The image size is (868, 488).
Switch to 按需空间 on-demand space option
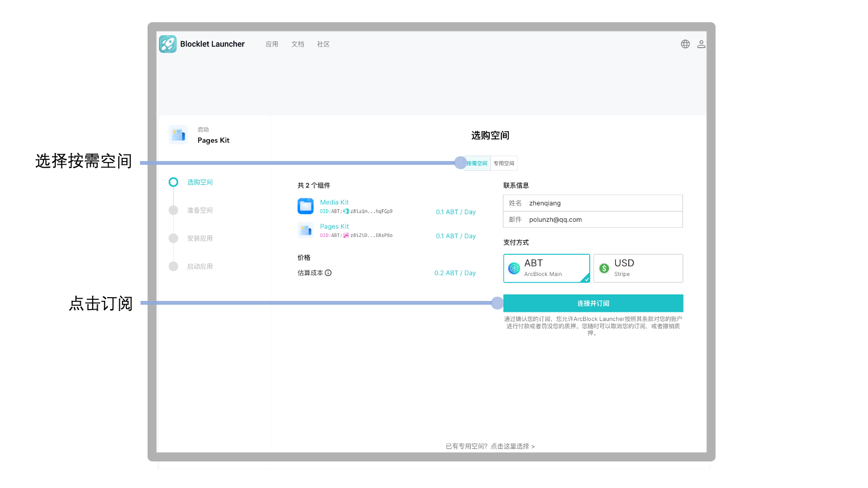click(x=477, y=163)
